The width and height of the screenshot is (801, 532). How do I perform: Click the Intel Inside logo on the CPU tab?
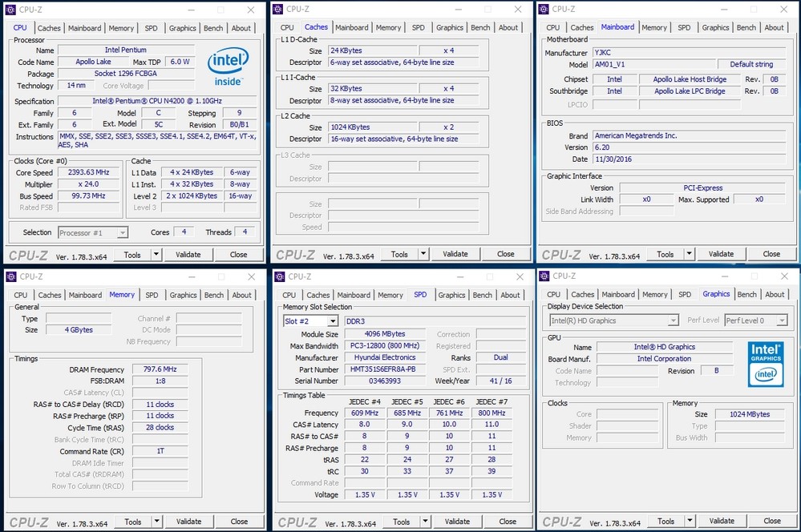pyautogui.click(x=228, y=65)
